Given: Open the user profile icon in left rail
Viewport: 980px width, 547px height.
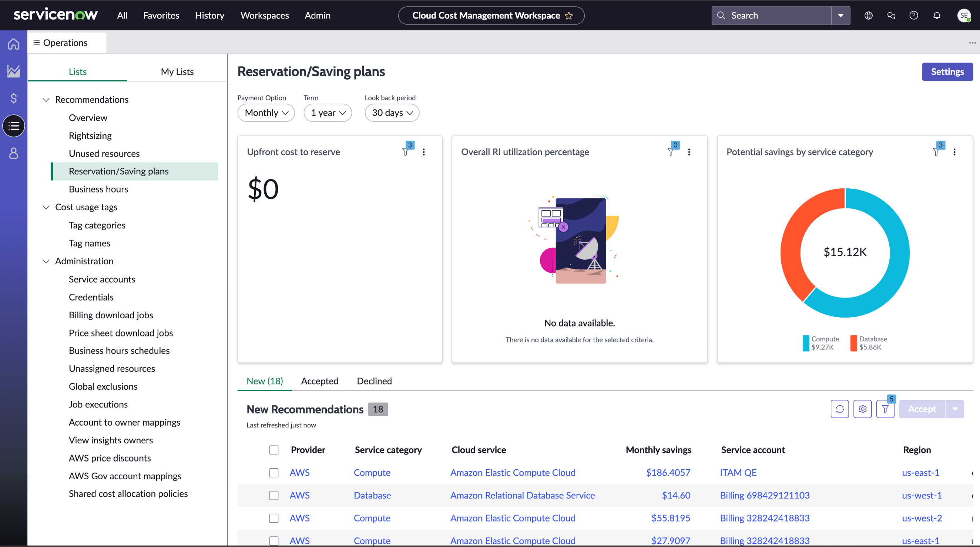Looking at the screenshot, I should point(14,153).
